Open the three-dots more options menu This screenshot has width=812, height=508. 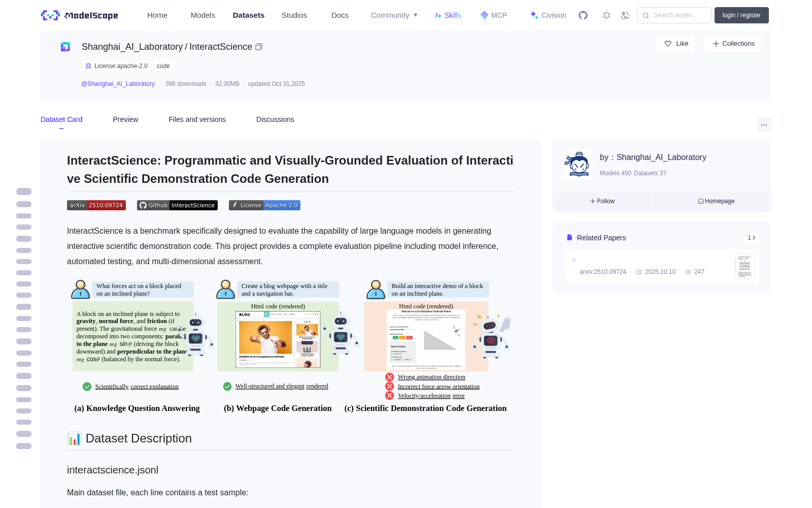[x=764, y=124]
